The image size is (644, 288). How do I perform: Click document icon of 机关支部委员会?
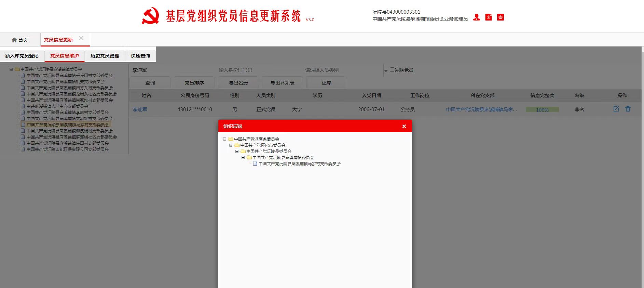[23, 81]
